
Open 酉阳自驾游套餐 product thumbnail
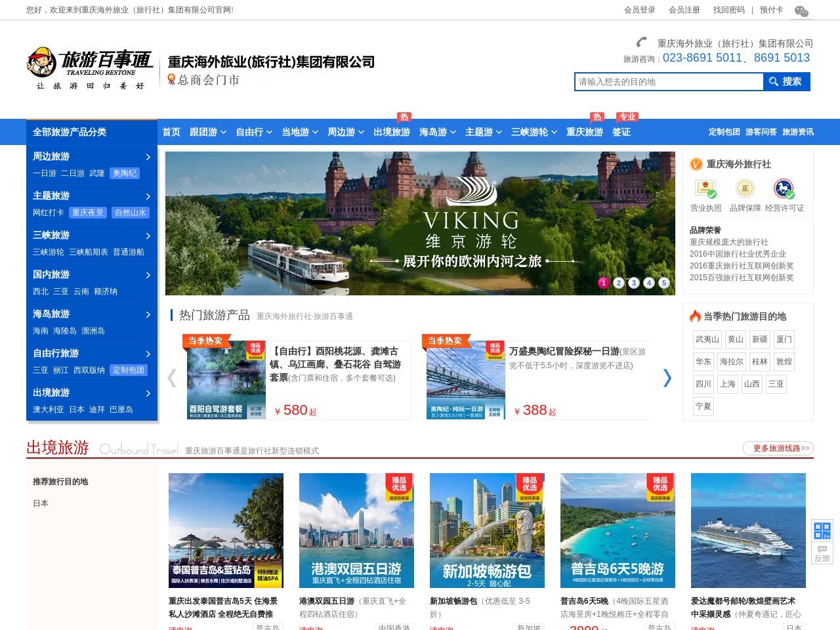coord(226,379)
